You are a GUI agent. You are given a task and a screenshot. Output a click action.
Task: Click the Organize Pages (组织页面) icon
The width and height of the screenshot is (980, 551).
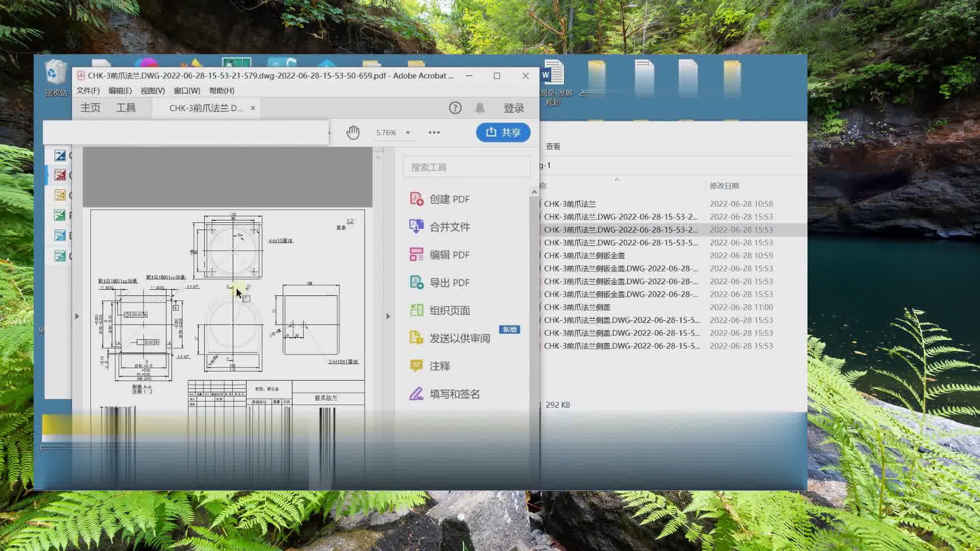click(416, 310)
